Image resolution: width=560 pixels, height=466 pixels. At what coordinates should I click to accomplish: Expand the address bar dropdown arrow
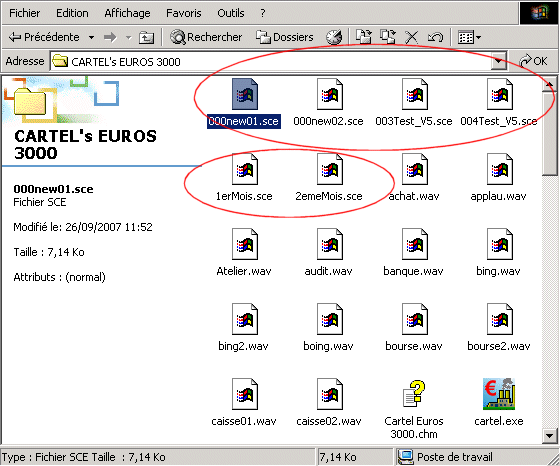pos(499,62)
